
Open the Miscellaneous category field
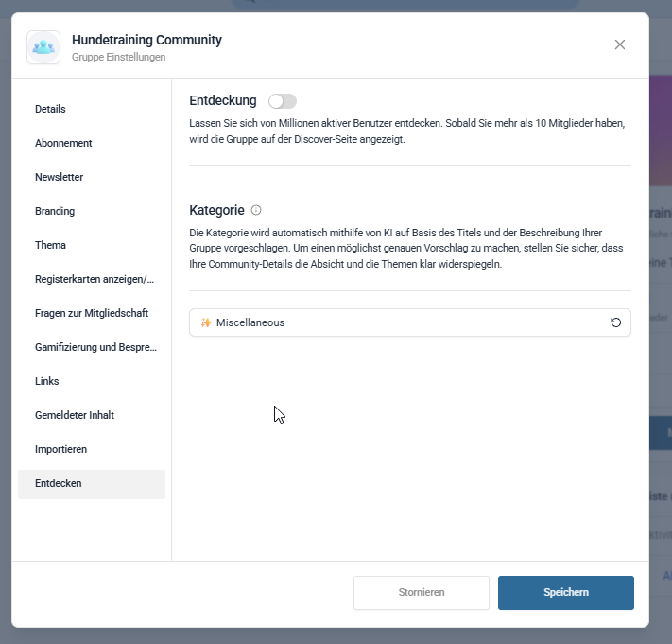tap(397, 322)
